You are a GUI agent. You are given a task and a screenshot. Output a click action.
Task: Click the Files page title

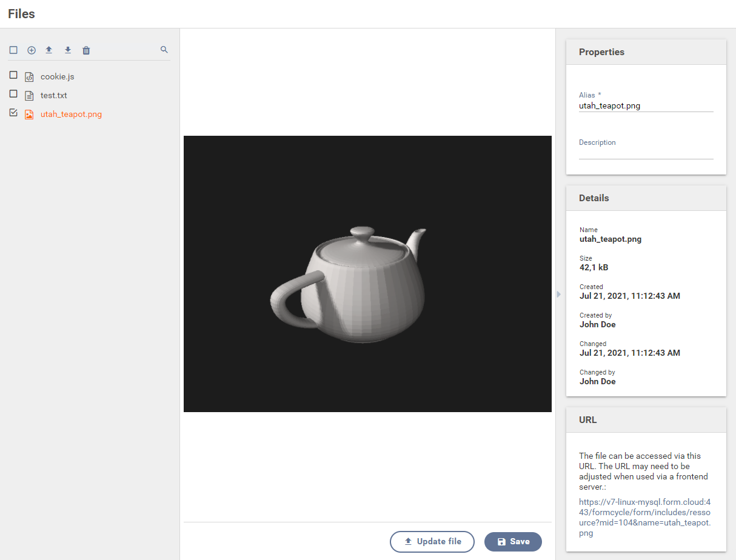pyautogui.click(x=21, y=14)
